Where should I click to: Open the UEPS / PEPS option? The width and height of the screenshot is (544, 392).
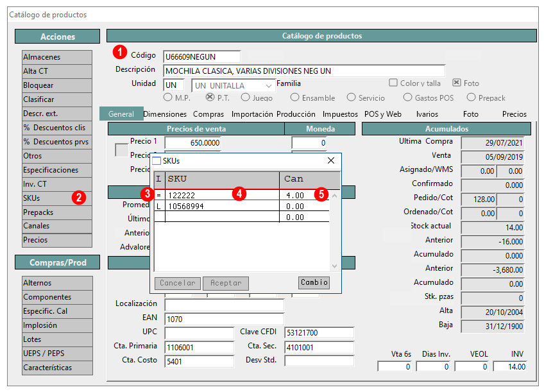(57, 354)
